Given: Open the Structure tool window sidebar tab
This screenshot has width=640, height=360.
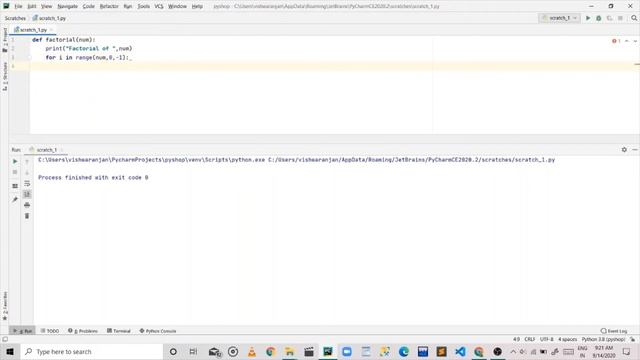Looking at the screenshot, I should [x=4, y=76].
